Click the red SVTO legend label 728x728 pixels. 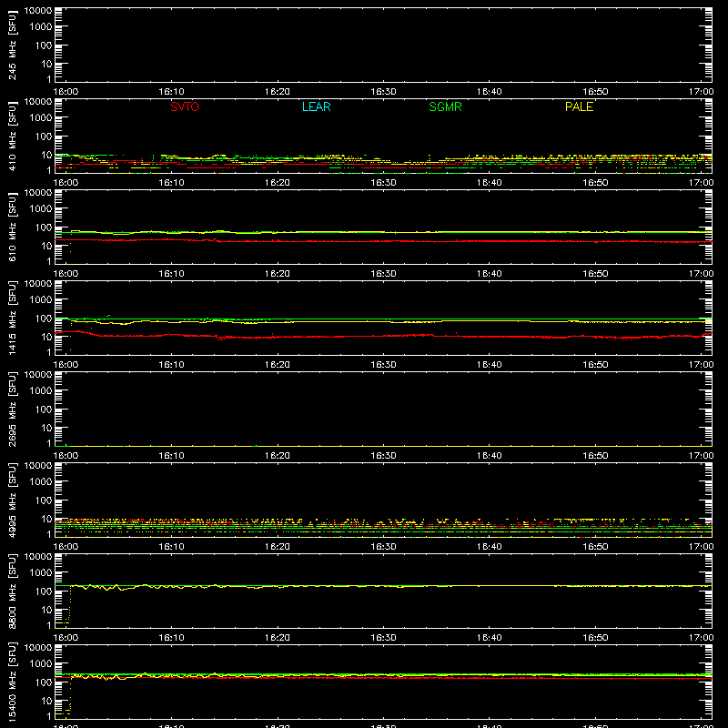pyautogui.click(x=185, y=106)
